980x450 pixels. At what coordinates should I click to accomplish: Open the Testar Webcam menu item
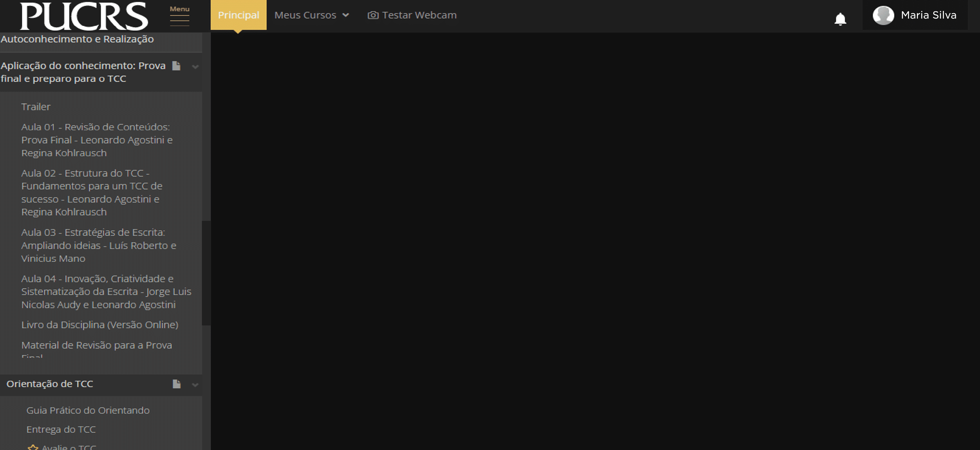(x=419, y=15)
